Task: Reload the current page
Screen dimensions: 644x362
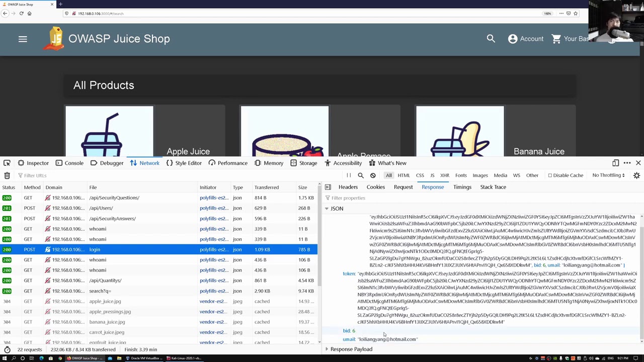Action: tap(21, 14)
